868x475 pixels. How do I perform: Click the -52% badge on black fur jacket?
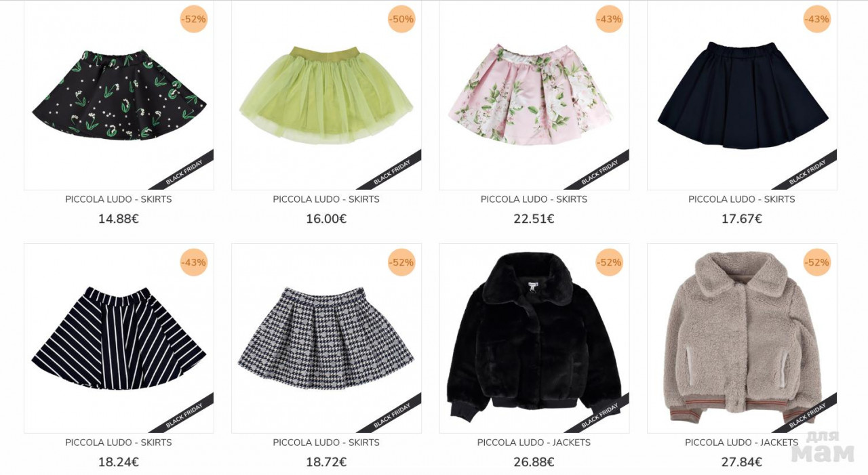point(609,262)
